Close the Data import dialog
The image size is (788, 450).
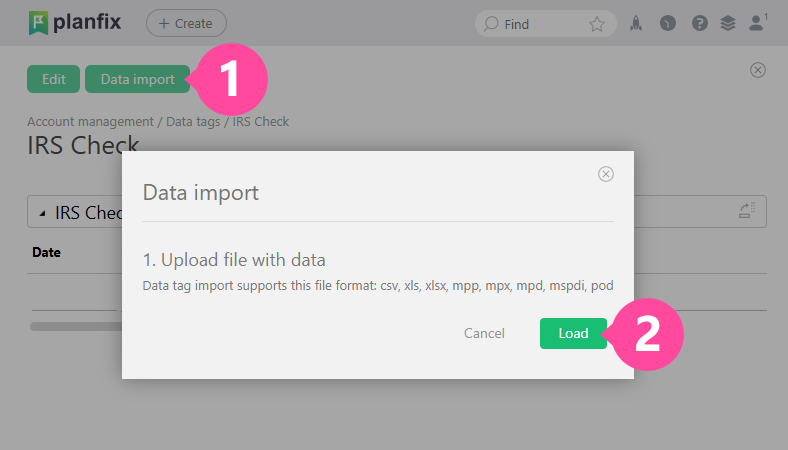click(x=605, y=174)
